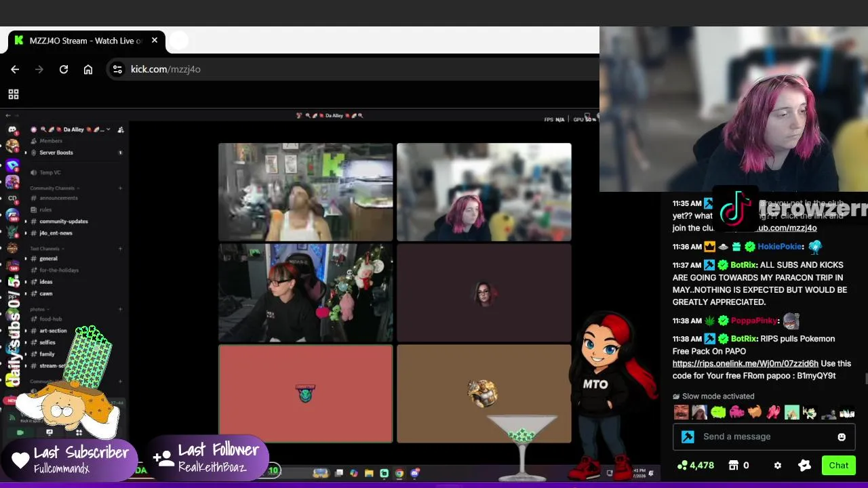868x488 pixels.
Task: Select the MZZJ4O Stream browser tab
Action: click(85, 41)
